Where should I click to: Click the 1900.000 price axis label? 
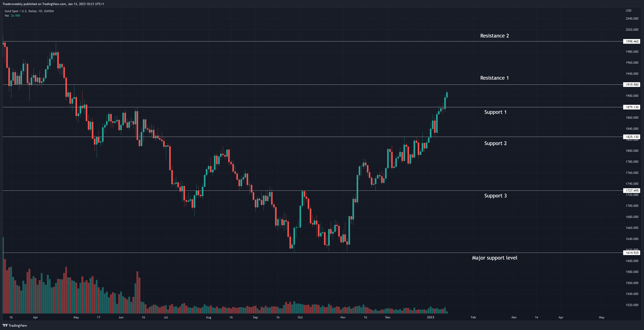632,96
